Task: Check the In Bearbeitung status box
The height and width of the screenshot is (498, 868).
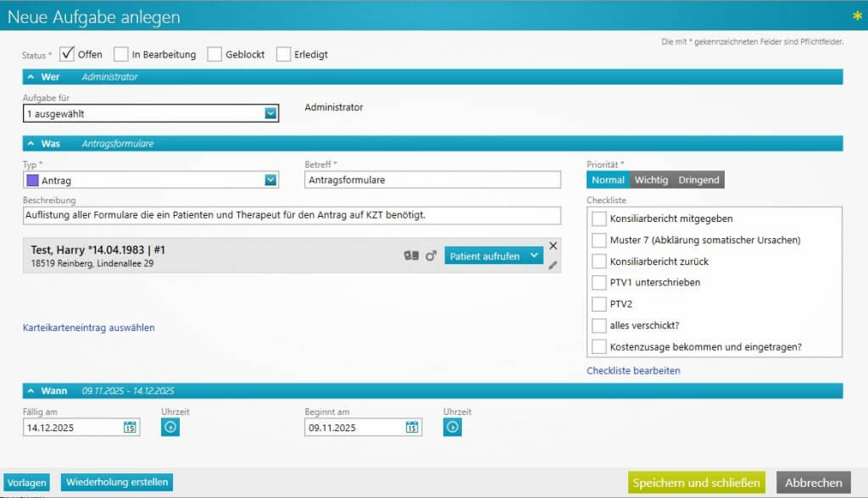Action: point(121,54)
